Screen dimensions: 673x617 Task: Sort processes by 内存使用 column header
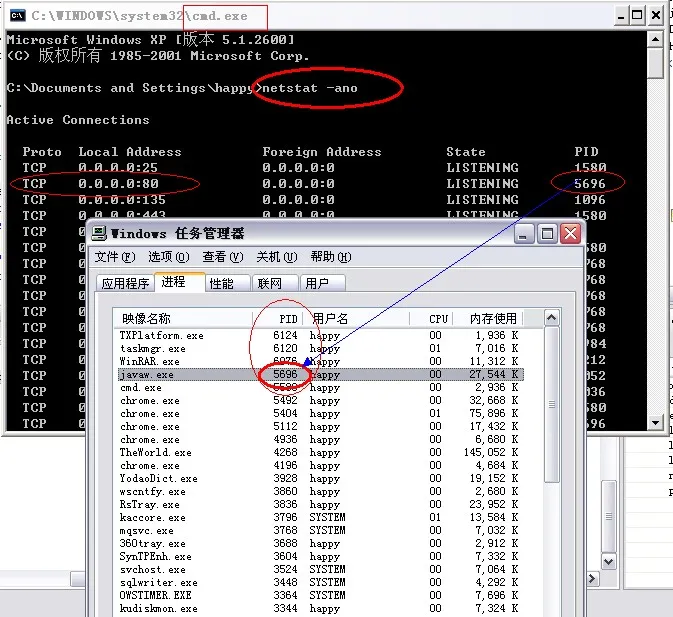[487, 318]
